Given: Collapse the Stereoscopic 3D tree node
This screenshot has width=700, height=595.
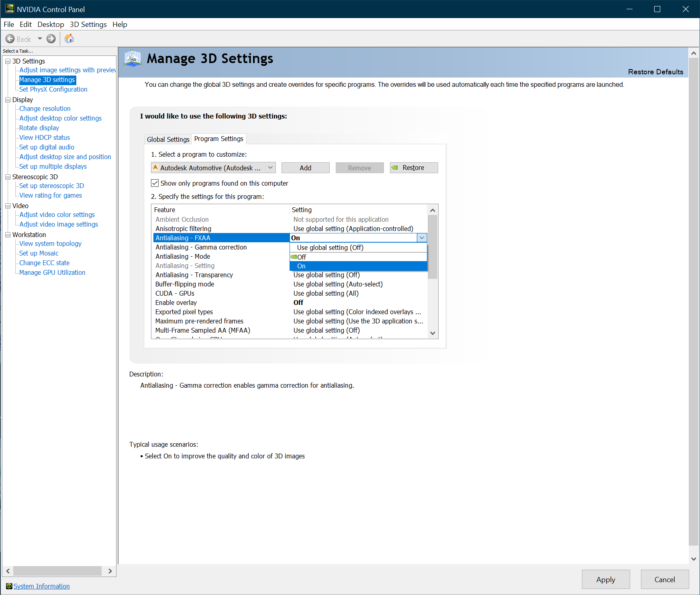Looking at the screenshot, I should 8,177.
